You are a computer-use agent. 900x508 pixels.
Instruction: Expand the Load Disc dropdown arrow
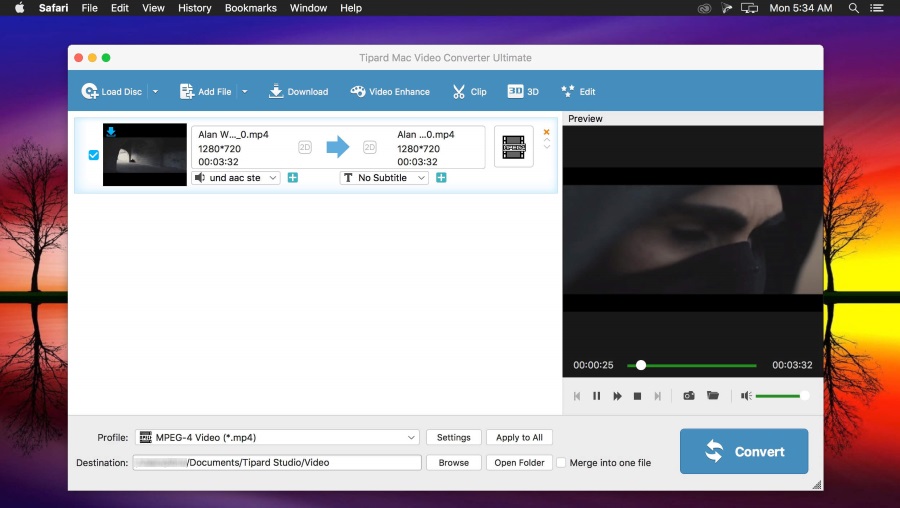tap(155, 91)
